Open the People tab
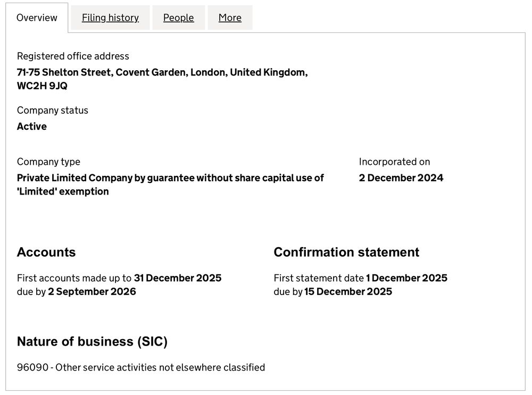Viewport: 532px width, 395px height. pyautogui.click(x=178, y=18)
